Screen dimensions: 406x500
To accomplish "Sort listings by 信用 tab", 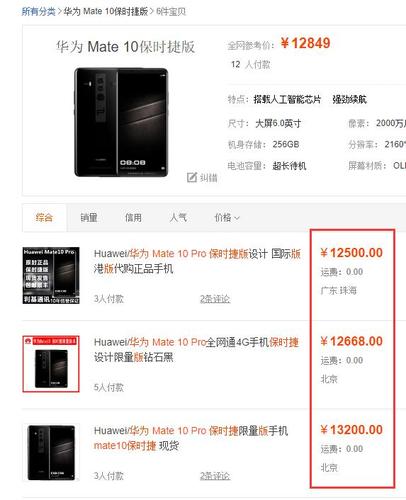I will coord(133,218).
